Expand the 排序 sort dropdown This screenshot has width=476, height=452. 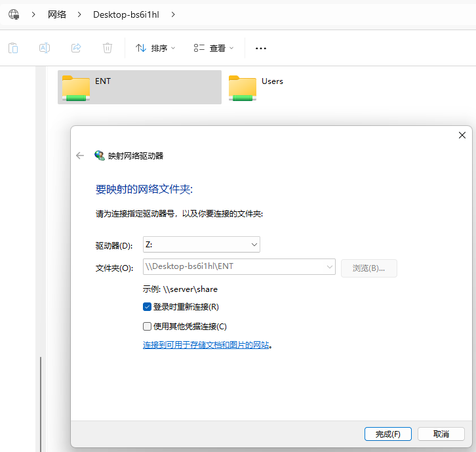pyautogui.click(x=155, y=48)
